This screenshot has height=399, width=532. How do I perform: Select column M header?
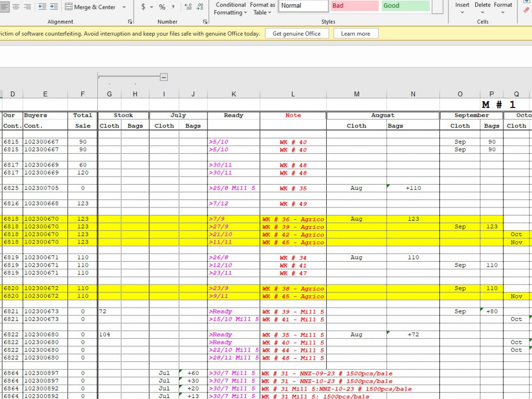pos(356,94)
